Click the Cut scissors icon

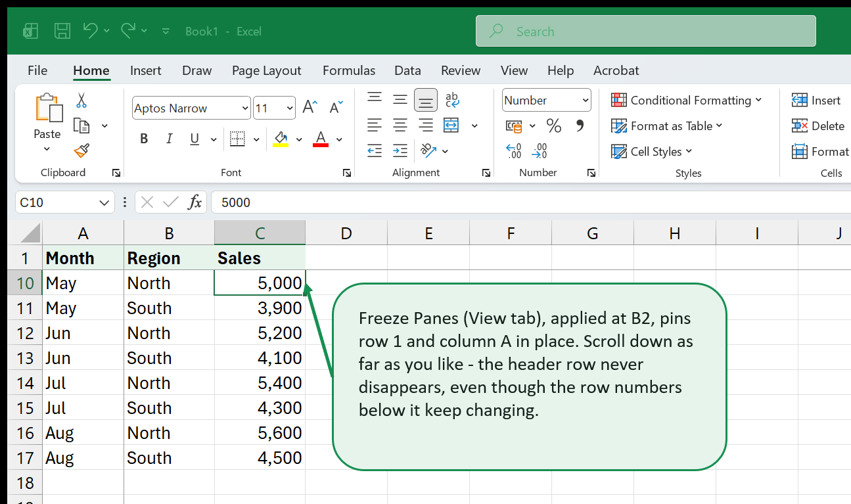(x=81, y=101)
